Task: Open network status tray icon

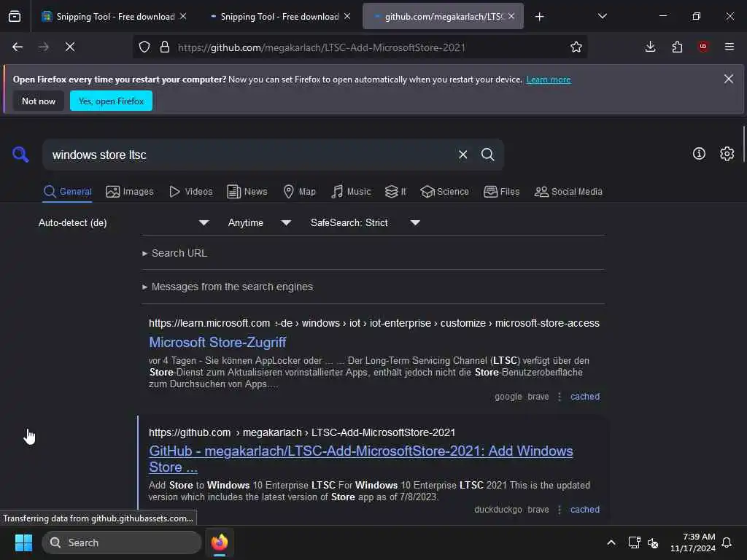Action: pos(634,542)
